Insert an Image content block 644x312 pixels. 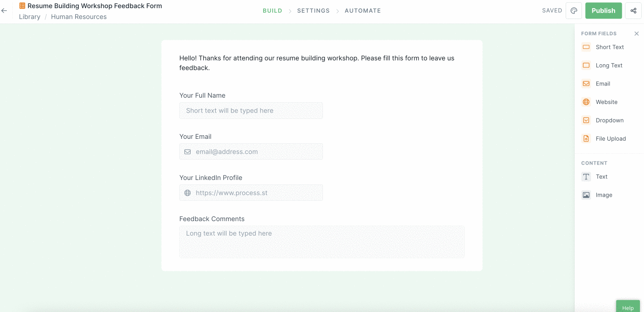click(x=586, y=195)
